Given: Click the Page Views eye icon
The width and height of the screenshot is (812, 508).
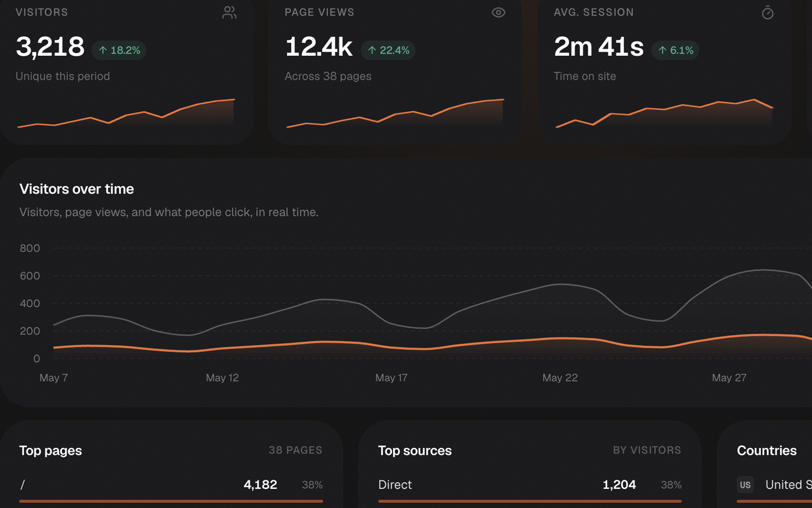Looking at the screenshot, I should coord(498,13).
